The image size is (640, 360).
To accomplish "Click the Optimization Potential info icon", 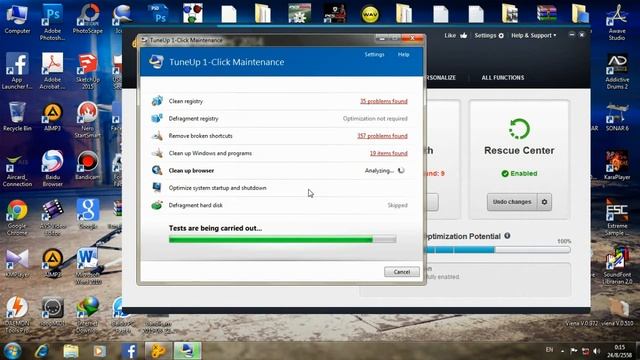I will pyautogui.click(x=507, y=236).
